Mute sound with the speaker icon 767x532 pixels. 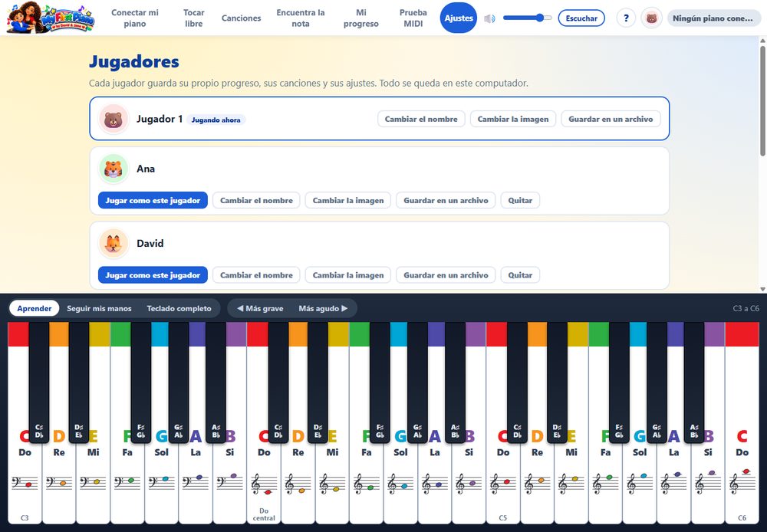click(x=489, y=18)
